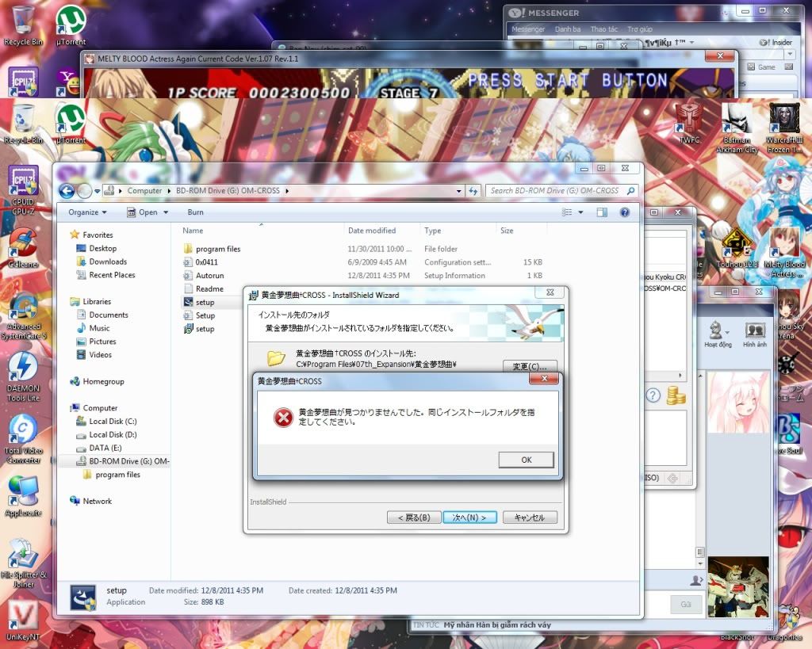Open Warcraft III Frozen Throne shortcut
812x649 pixels.
[784, 128]
